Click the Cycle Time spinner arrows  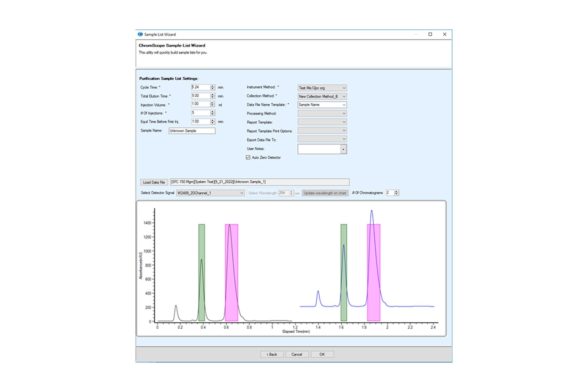point(213,87)
